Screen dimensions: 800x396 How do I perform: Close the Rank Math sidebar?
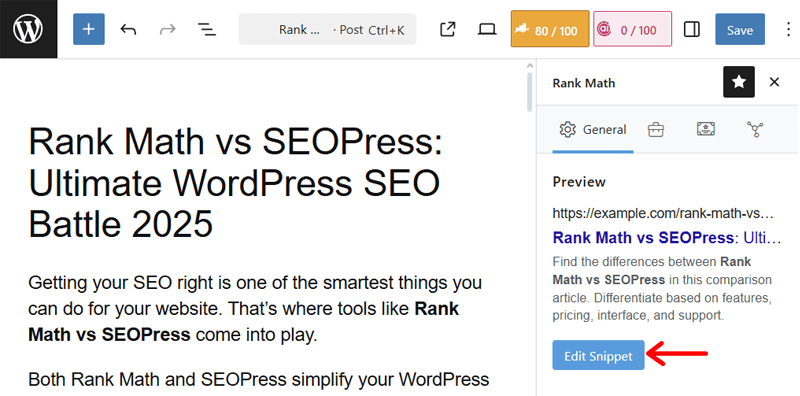(x=774, y=82)
